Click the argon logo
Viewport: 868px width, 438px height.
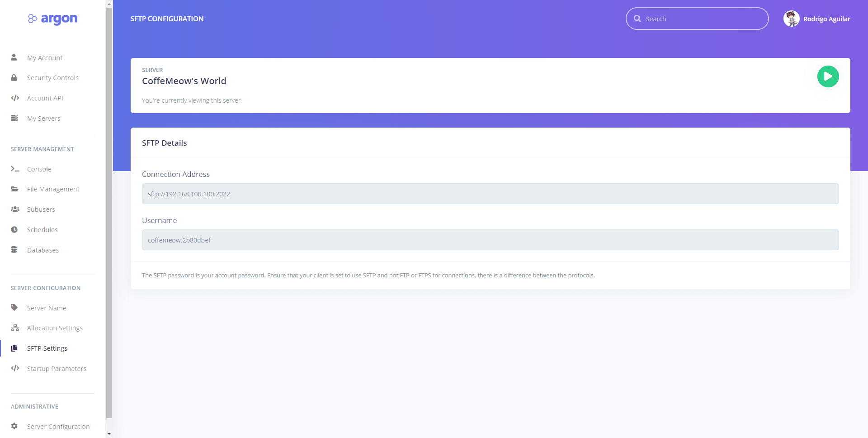coord(52,19)
